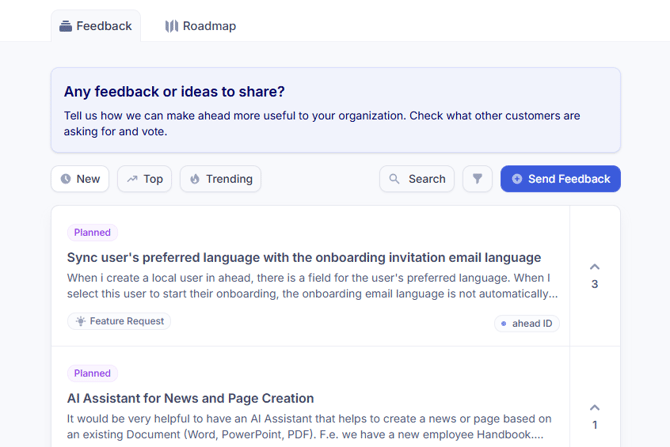
Task: Open Sync user's preferred language post title
Action: pos(304,257)
